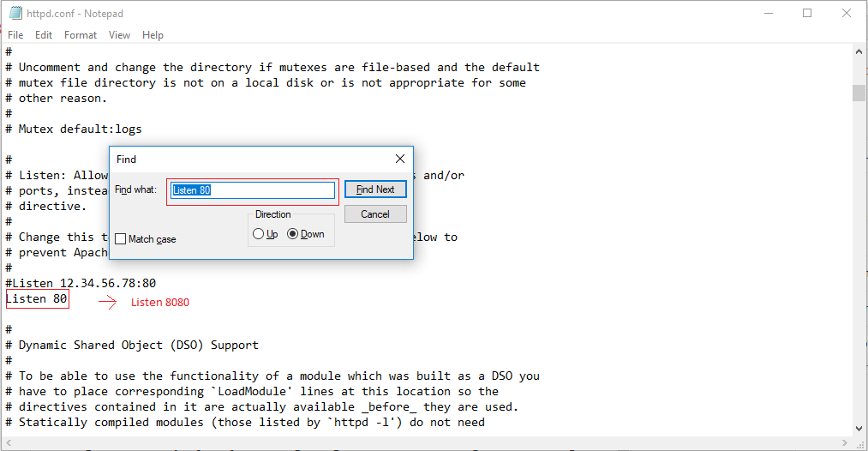Viewport: 868px width, 451px height.
Task: Select the Up direction radio button
Action: point(259,234)
